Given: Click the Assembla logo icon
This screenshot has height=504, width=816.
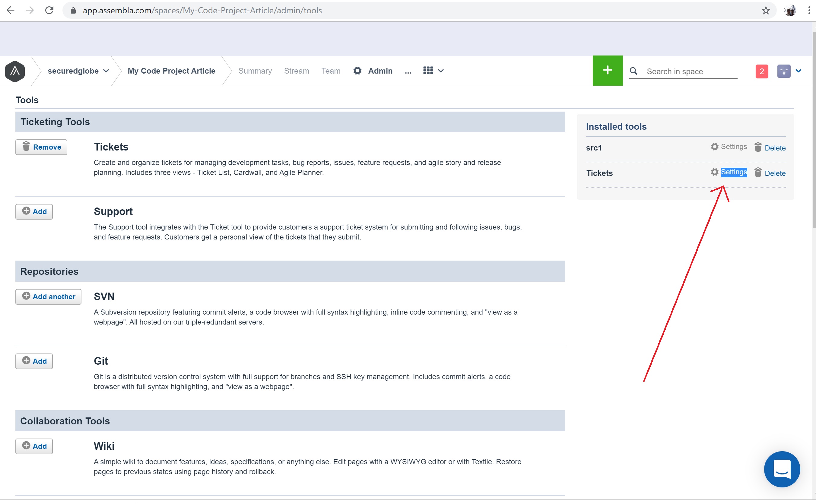Looking at the screenshot, I should click(x=15, y=71).
